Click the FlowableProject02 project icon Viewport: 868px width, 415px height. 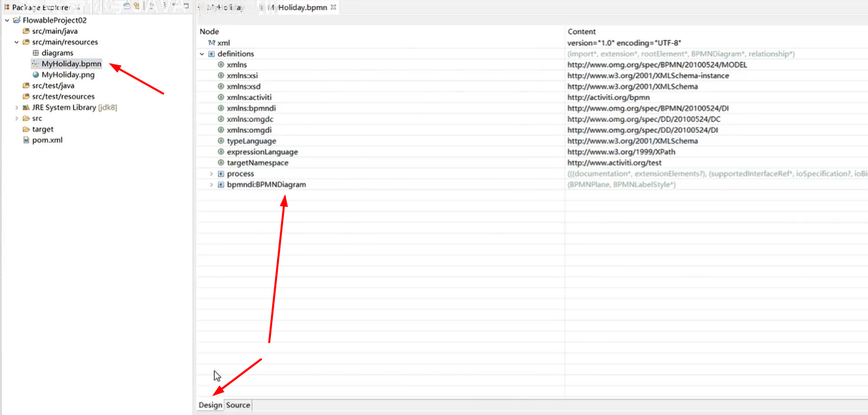point(16,21)
